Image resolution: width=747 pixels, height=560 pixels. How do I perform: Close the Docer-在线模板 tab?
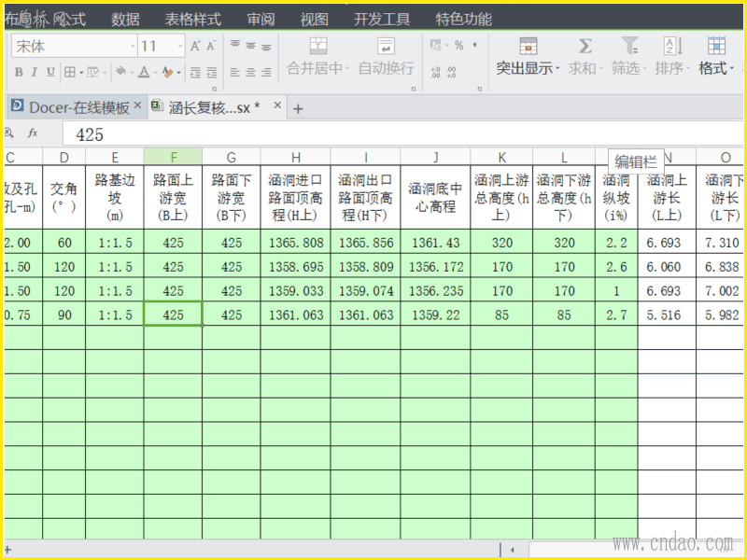137,105
